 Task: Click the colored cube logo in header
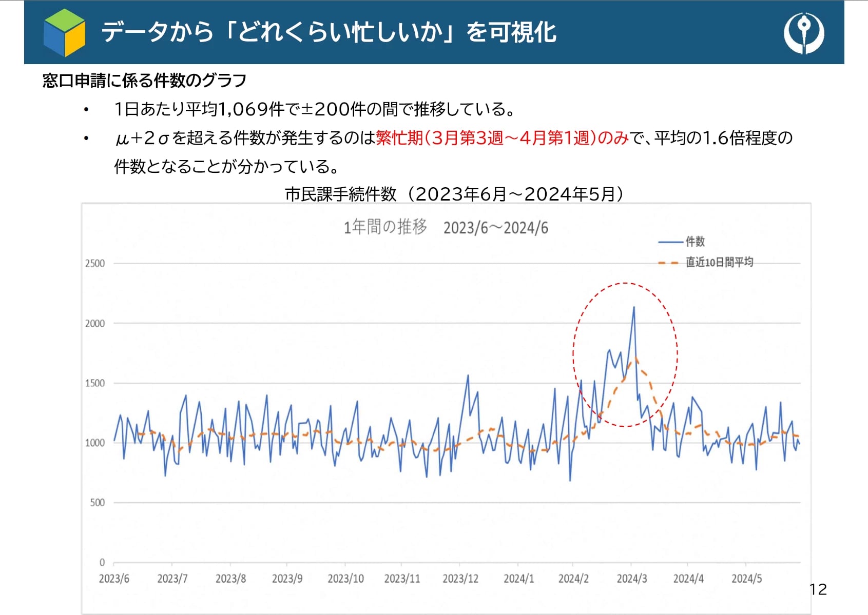[65, 32]
